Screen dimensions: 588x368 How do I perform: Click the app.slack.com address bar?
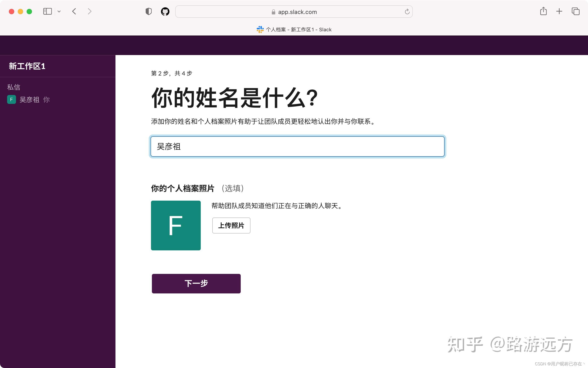pos(294,12)
